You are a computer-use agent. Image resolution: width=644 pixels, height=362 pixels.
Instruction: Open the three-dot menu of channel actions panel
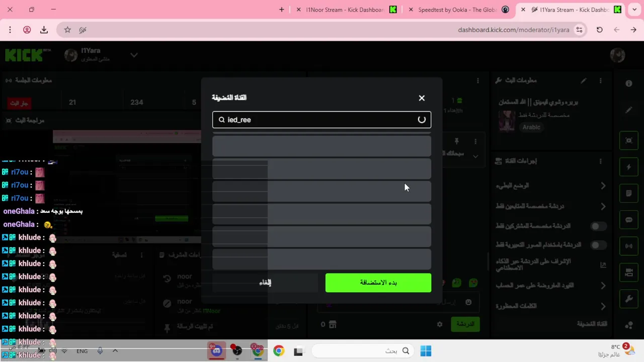pyautogui.click(x=600, y=161)
